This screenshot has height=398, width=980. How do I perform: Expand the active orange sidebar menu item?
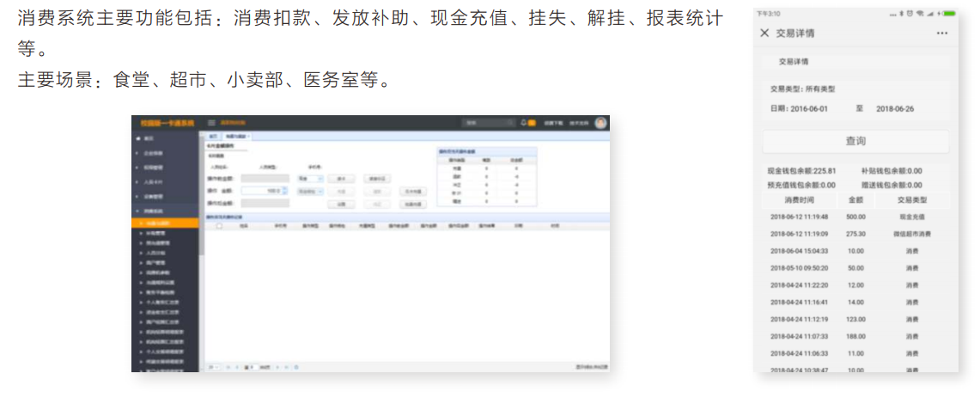(x=165, y=223)
